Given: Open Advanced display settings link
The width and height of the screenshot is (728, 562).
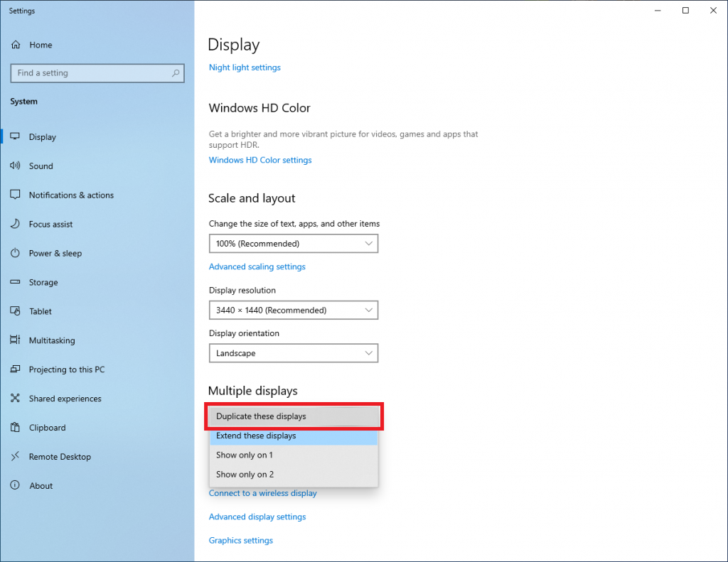Looking at the screenshot, I should (x=257, y=517).
